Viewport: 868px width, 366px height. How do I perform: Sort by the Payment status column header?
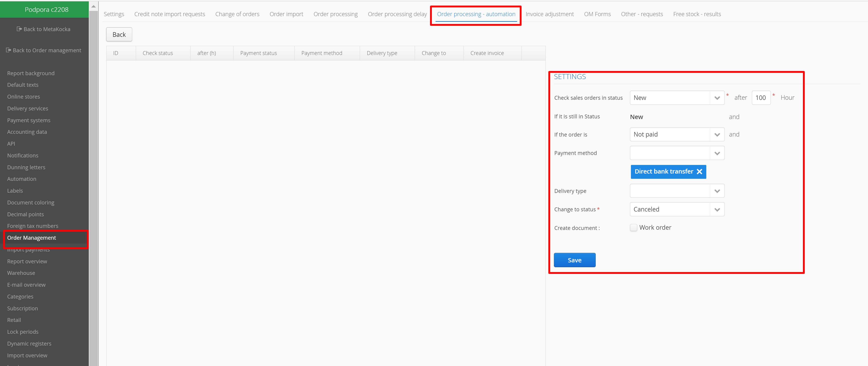click(x=258, y=53)
